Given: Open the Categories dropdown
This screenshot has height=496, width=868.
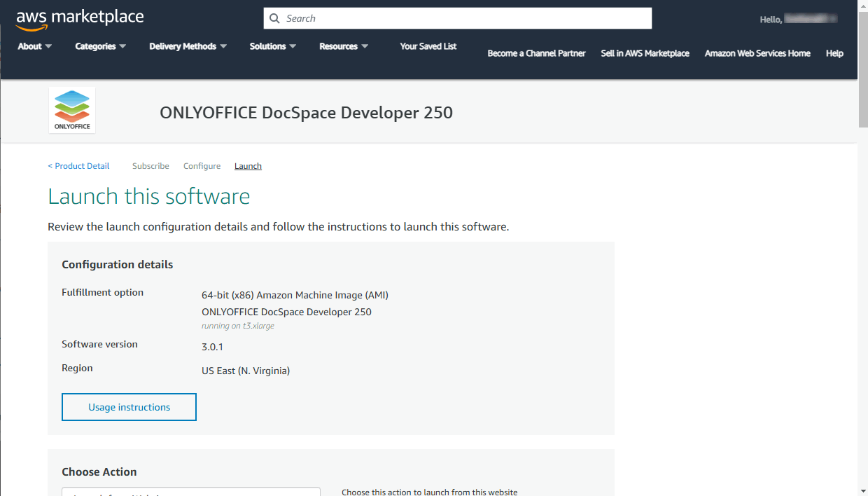Looking at the screenshot, I should pos(100,46).
